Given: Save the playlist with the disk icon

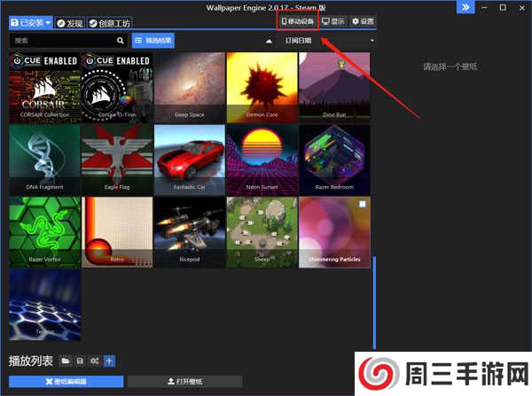Looking at the screenshot, I should [80, 361].
